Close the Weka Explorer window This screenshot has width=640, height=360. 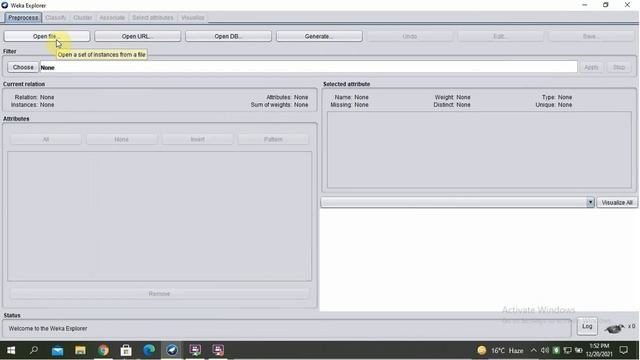tap(627, 5)
